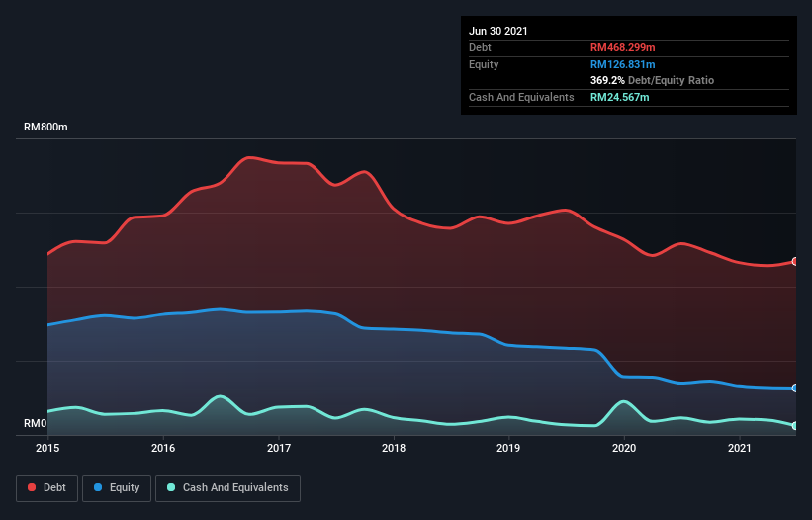The height and width of the screenshot is (520, 812).
Task: Select the red Debt endpoint marker
Action: click(795, 262)
